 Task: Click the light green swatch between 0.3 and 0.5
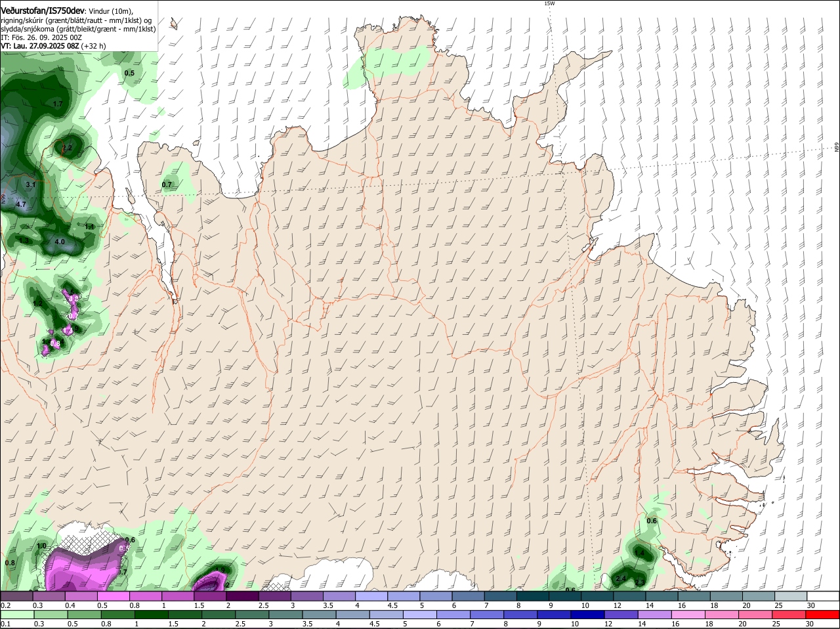coord(52,615)
